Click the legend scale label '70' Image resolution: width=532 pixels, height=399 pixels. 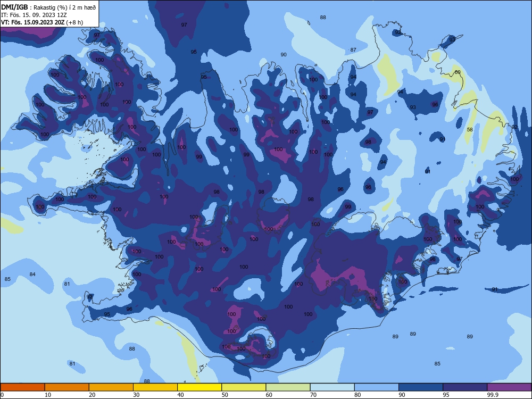coord(313,395)
